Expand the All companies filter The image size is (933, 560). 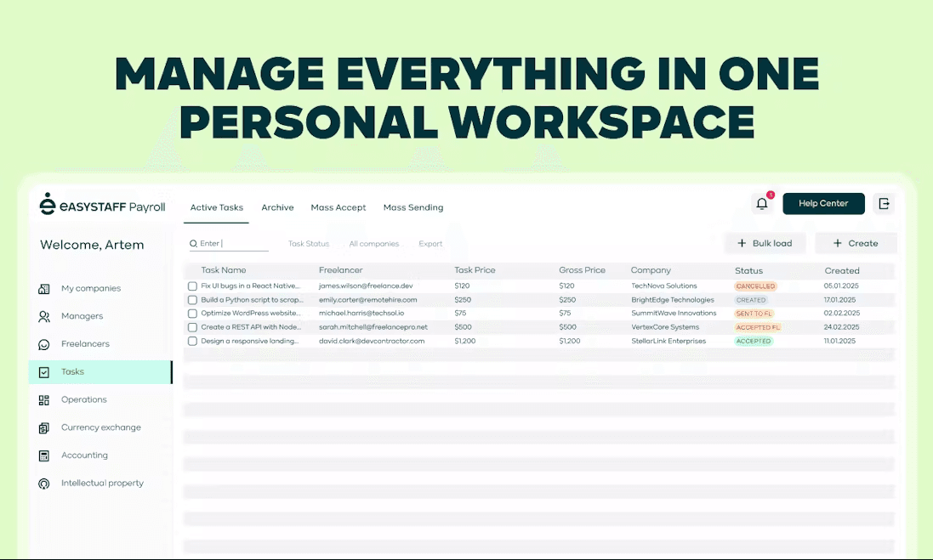(373, 244)
